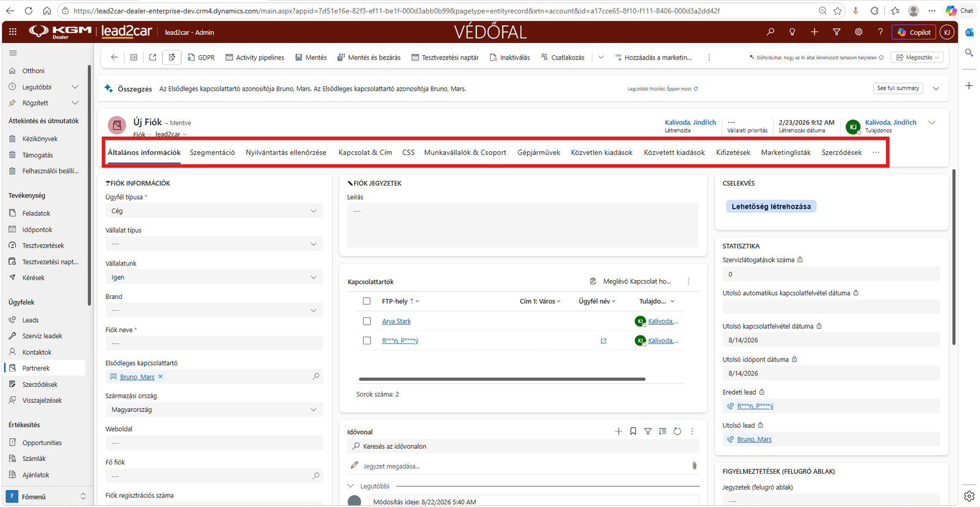The height and width of the screenshot is (508, 980).
Task: Expand the Rögzített item in the sidebar
Action: point(75,103)
